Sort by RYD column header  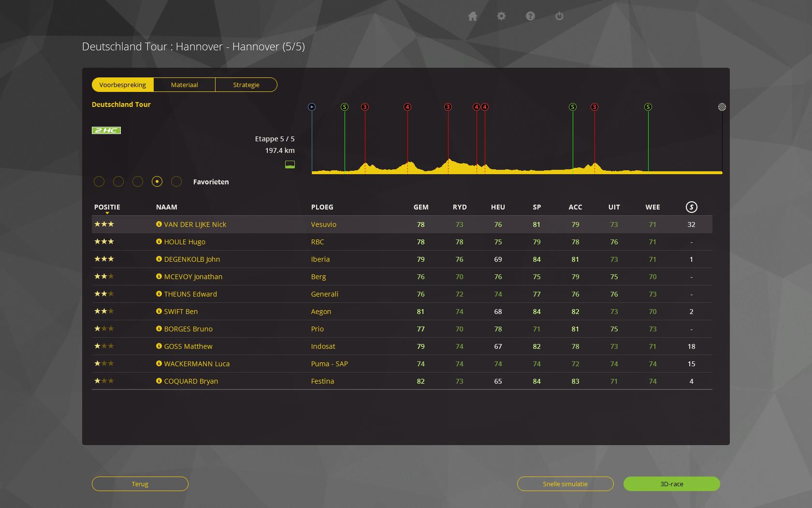(x=460, y=207)
